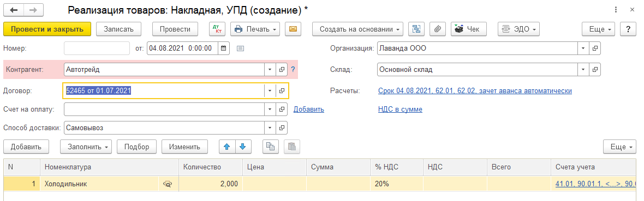Open help with ? button

(628, 29)
